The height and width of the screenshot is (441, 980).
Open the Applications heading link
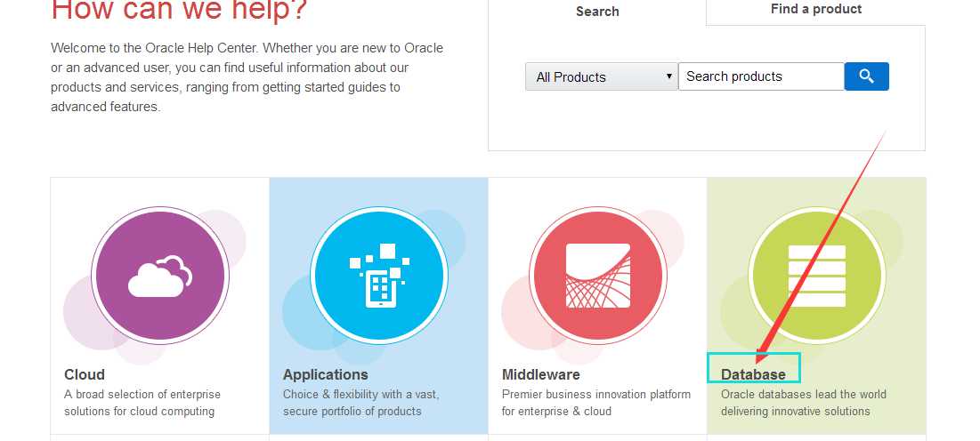click(x=325, y=374)
